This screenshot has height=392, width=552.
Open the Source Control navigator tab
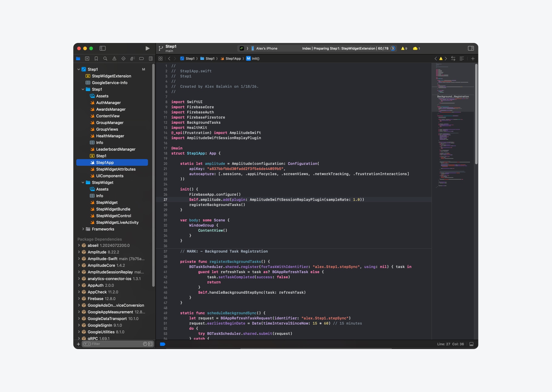coord(87,59)
